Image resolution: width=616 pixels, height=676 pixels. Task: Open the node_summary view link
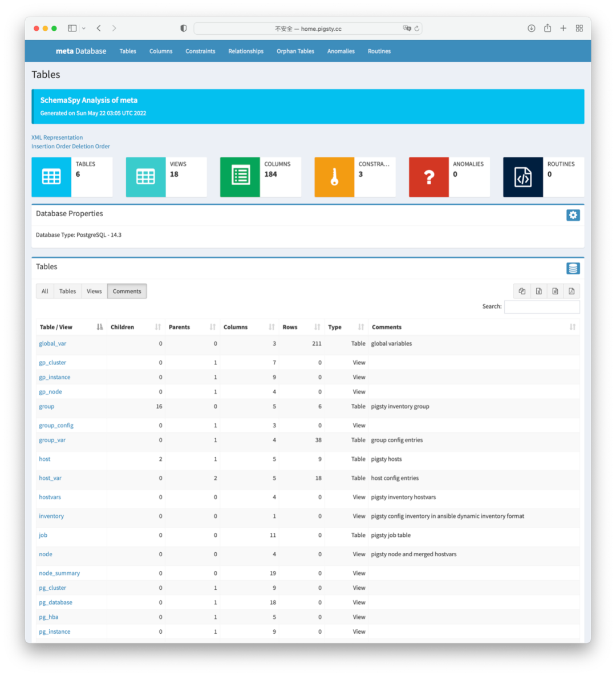tap(59, 573)
